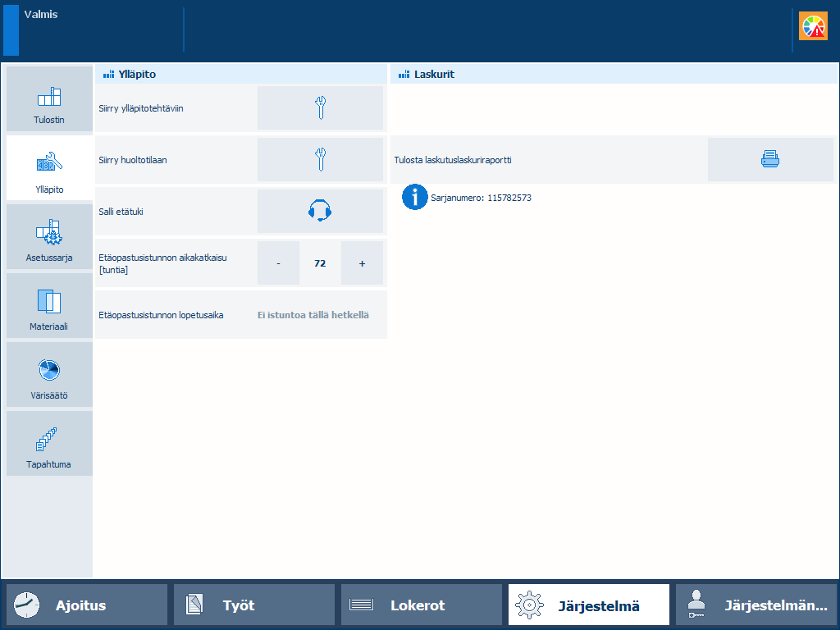Viewport: 840px width, 630px height.
Task: Click Sarjanumero: 115782573 text
Action: pos(481,198)
